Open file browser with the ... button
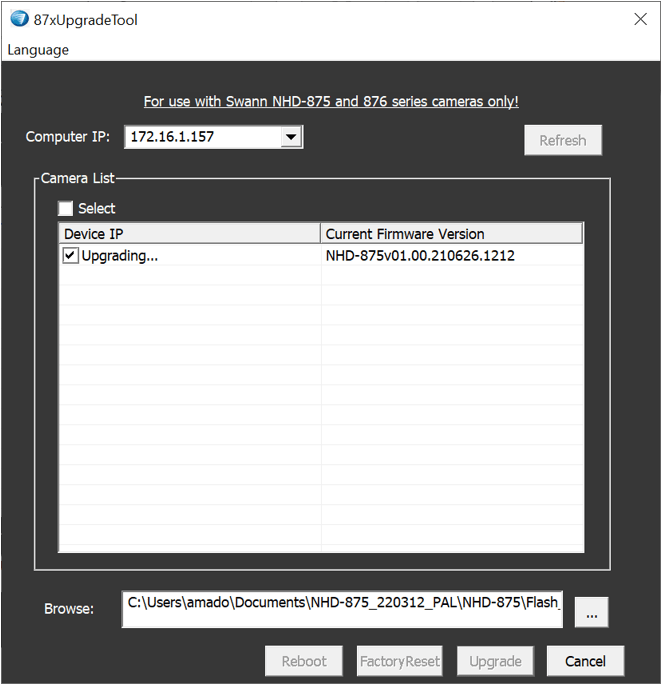Screen dimensions: 662x686 (x=591, y=614)
